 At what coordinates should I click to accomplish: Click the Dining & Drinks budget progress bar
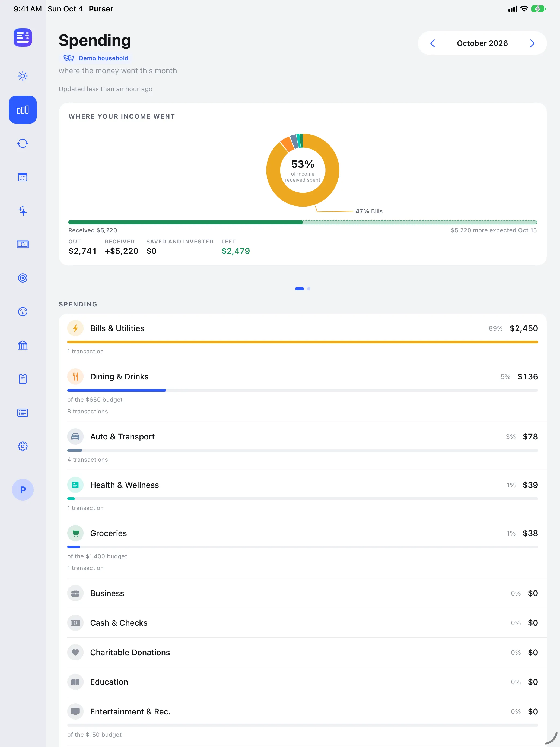coord(303,390)
